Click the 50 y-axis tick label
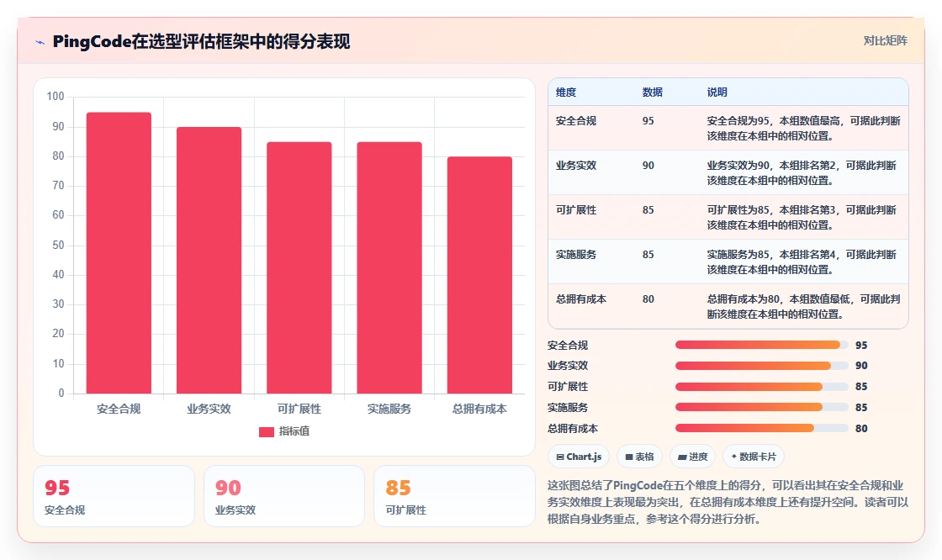The width and height of the screenshot is (942, 560). (x=58, y=246)
